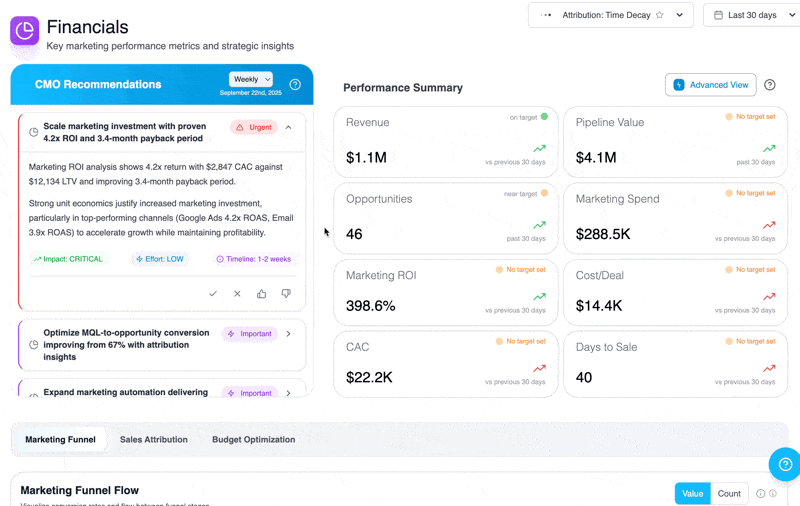The image size is (800, 506).
Task: Give thumbs down to recommendation
Action: pyautogui.click(x=286, y=293)
